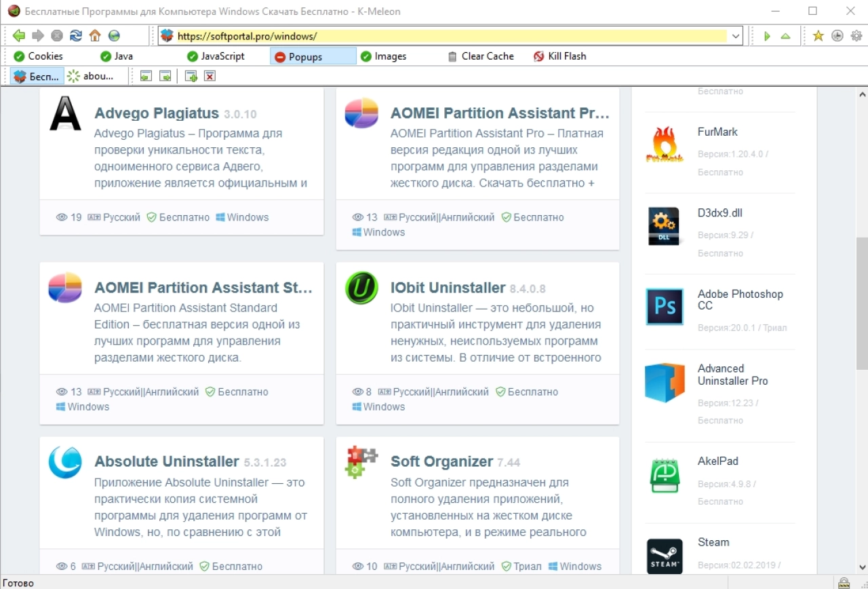Click the Clear Cache button

coord(481,56)
